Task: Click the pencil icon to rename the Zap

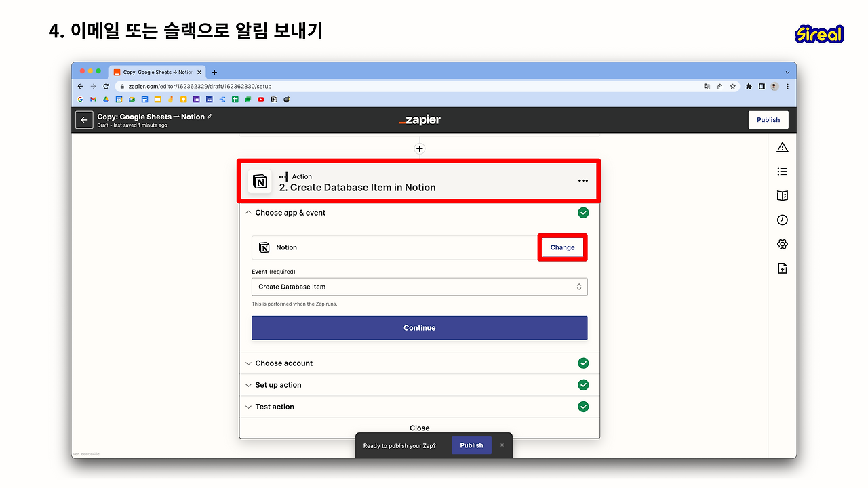Action: [x=210, y=117]
